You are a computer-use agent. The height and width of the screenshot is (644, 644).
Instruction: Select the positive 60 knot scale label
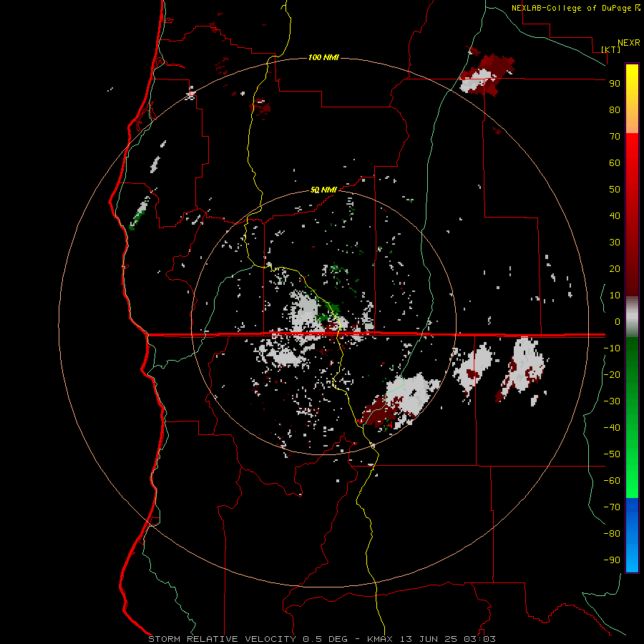615,163
